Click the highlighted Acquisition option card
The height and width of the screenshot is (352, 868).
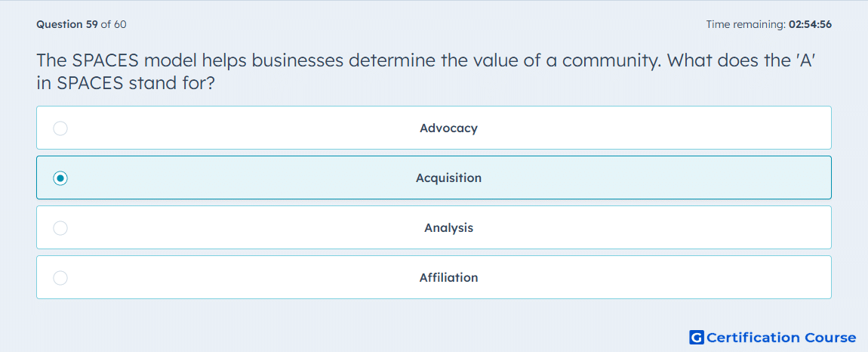point(434,178)
